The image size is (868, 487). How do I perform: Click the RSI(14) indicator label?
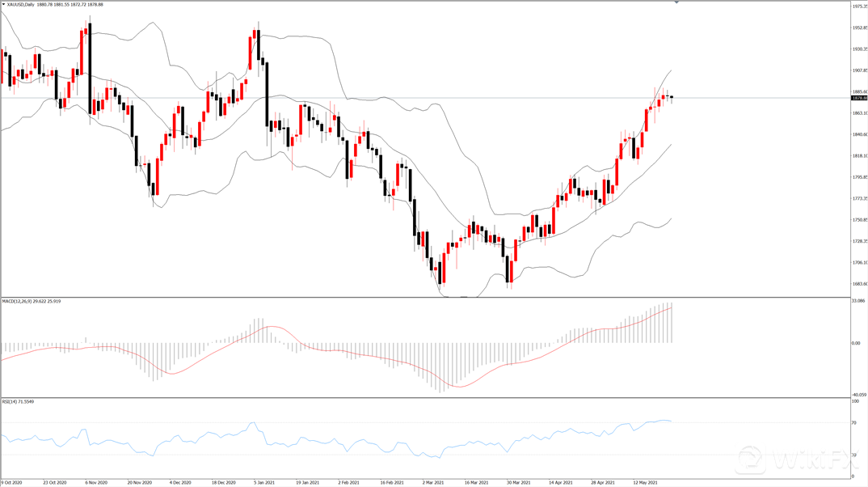click(11, 401)
